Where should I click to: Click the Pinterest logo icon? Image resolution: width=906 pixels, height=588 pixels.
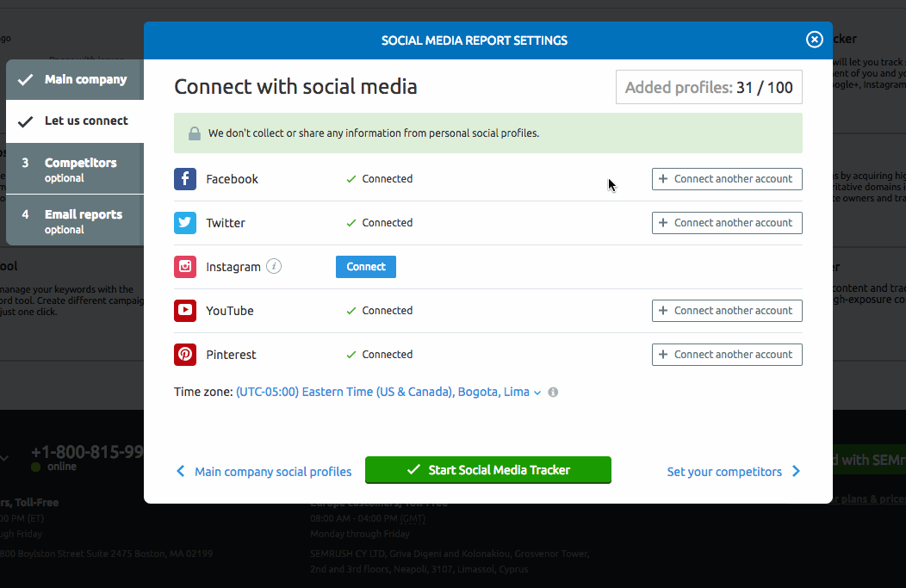click(185, 355)
